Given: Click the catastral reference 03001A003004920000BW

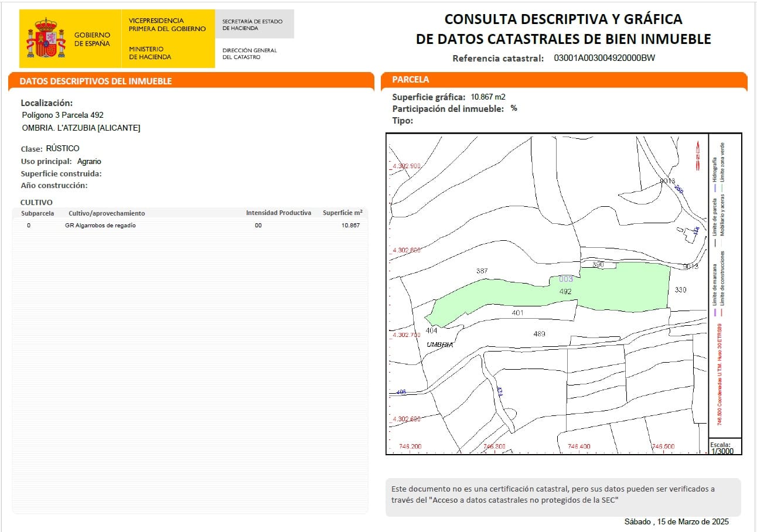Looking at the screenshot, I should (x=604, y=58).
